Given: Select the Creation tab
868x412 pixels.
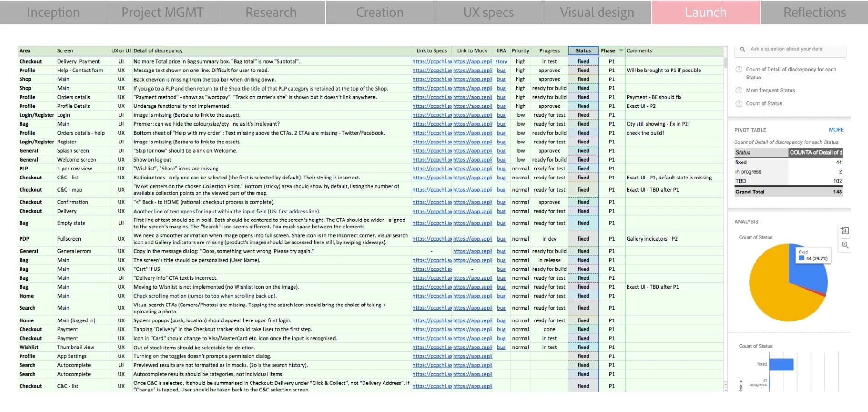Looking at the screenshot, I should point(380,13).
